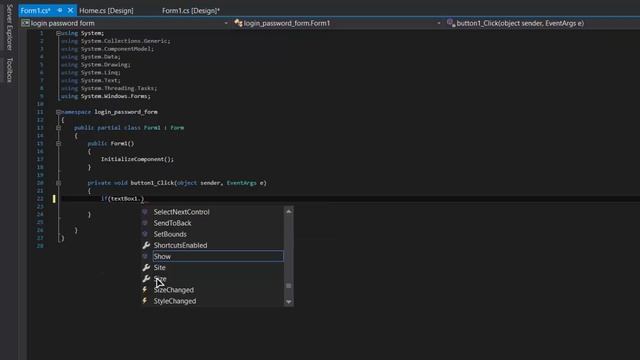Collapse the using directives region
Screen dimensions: 640x360
pos(58,33)
